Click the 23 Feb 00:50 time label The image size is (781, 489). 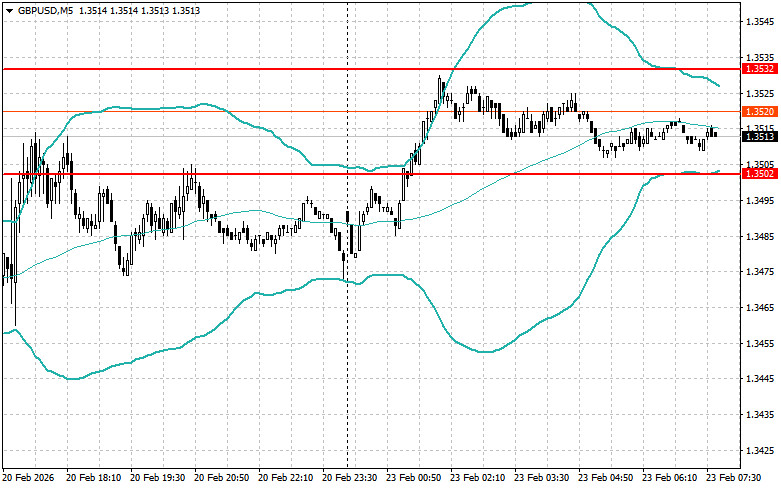413,478
